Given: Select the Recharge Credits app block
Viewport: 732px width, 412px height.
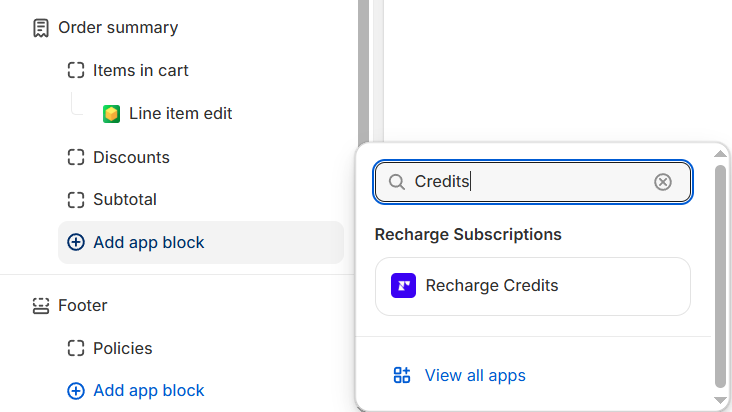Looking at the screenshot, I should 533,286.
